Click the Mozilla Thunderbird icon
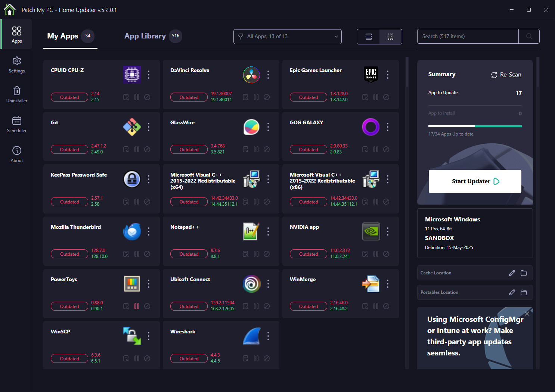This screenshot has height=392, width=555. coord(132,231)
